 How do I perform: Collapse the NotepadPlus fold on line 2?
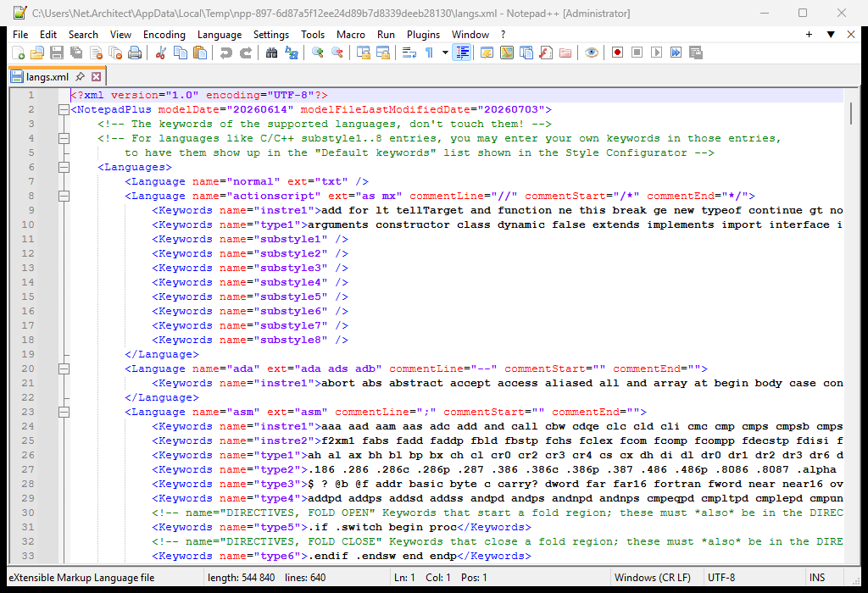tap(64, 109)
